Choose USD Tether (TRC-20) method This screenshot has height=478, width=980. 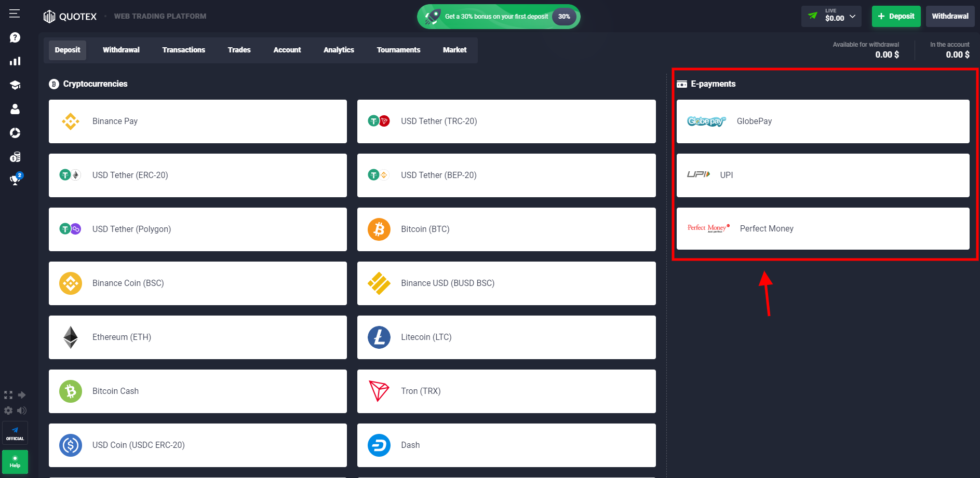click(506, 121)
